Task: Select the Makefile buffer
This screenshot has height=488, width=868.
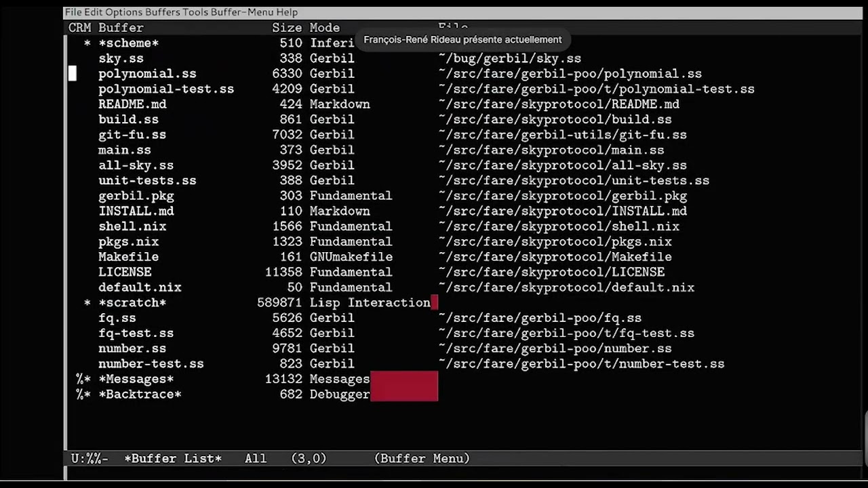Action: [x=128, y=257]
